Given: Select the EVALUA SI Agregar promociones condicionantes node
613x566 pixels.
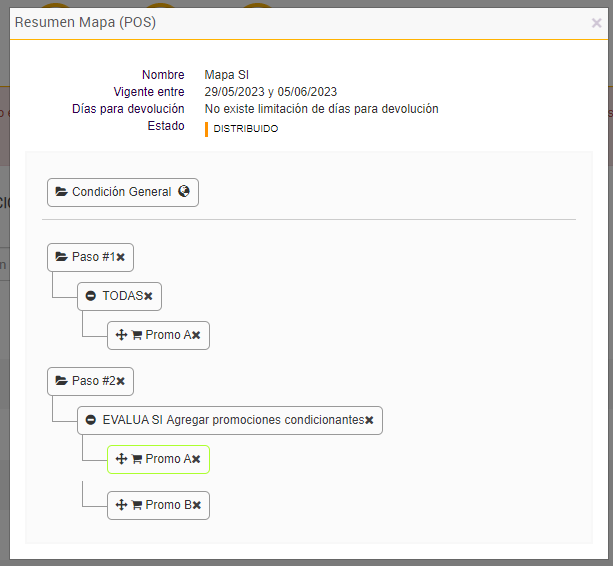Looking at the screenshot, I should [233, 420].
